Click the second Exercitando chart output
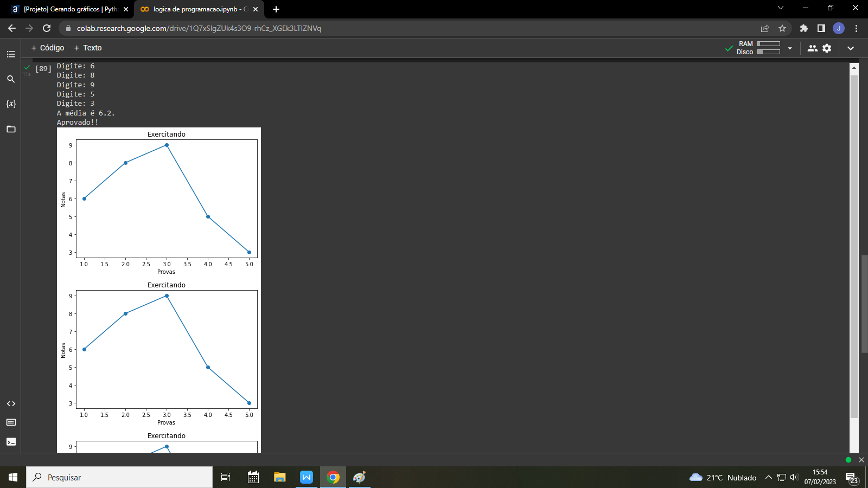Image resolution: width=868 pixels, height=488 pixels. click(x=159, y=354)
